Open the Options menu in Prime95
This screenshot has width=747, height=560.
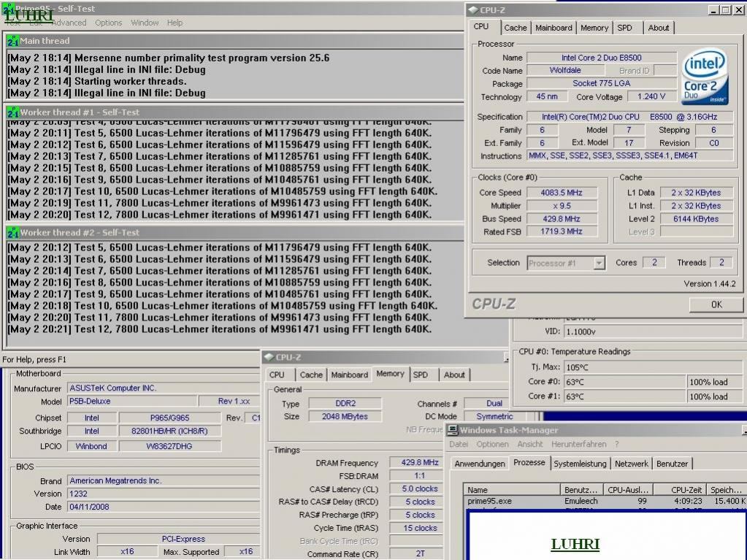point(108,23)
